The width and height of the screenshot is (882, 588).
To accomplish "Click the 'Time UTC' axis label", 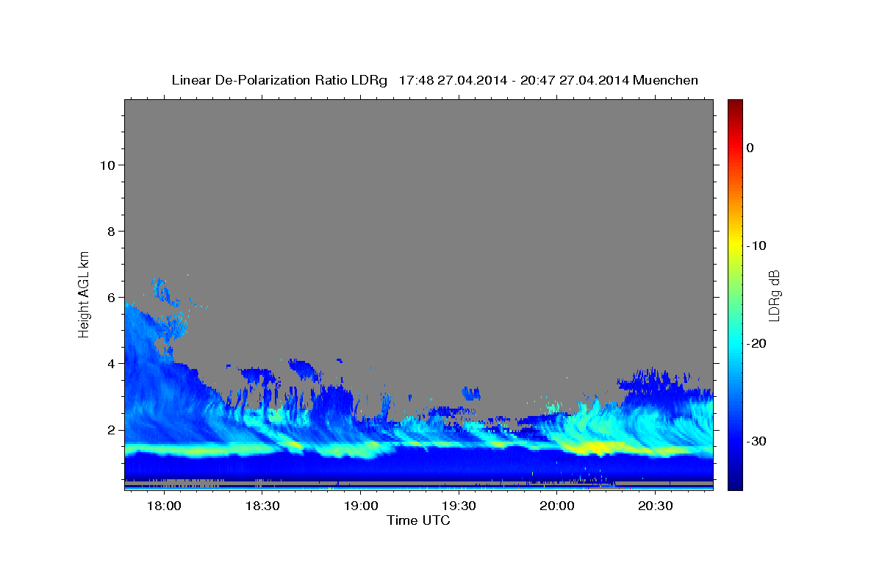I will click(x=418, y=520).
